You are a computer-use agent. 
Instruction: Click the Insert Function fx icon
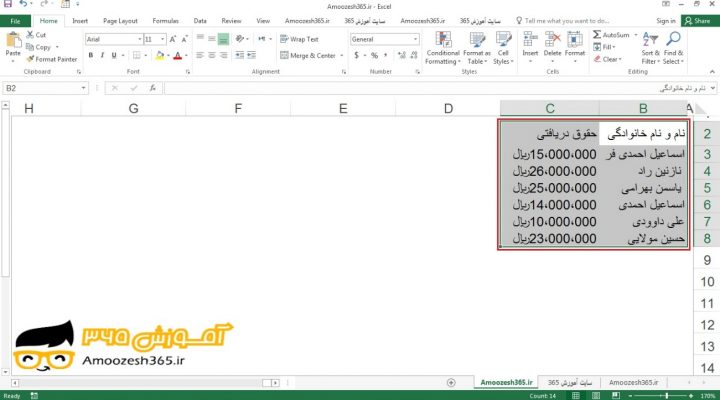point(152,88)
